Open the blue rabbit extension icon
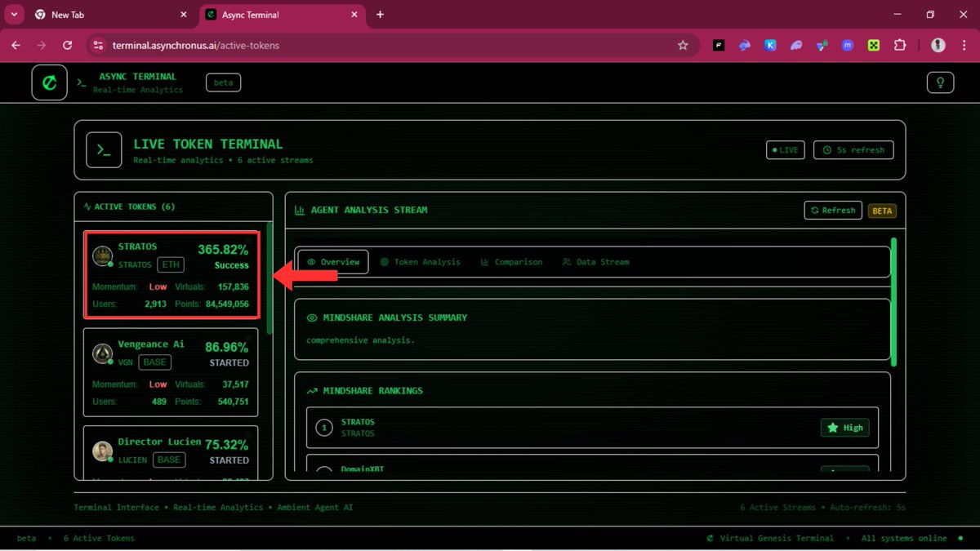The height and width of the screenshot is (551, 980). click(745, 46)
